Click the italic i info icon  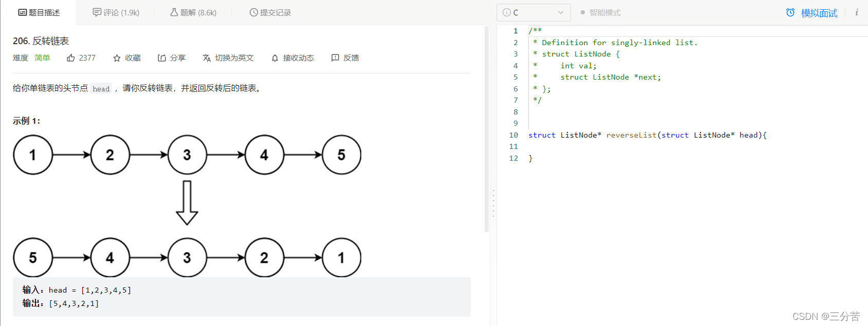(856, 12)
